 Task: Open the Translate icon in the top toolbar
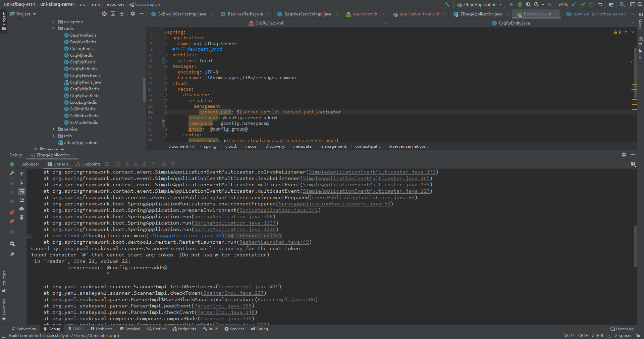622,4
